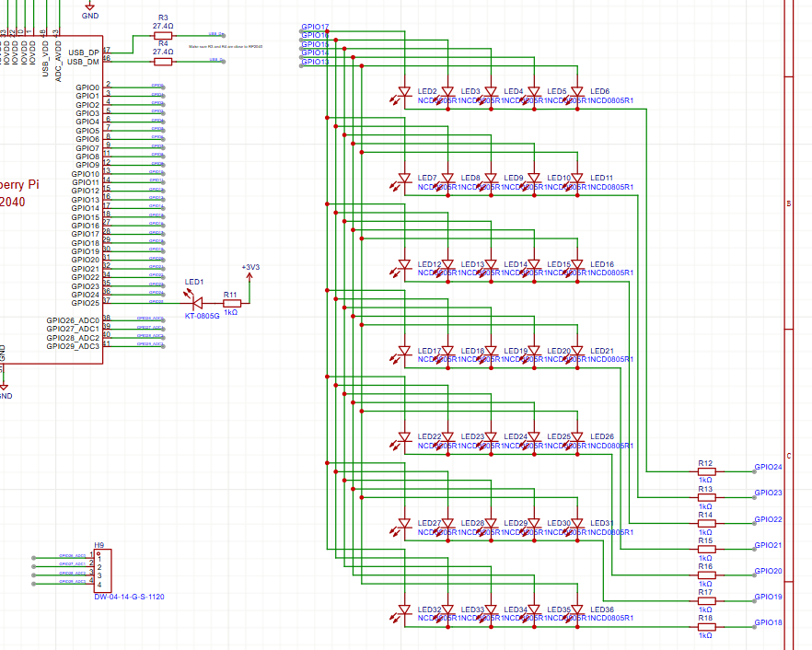Select the GPIO18 net label by R18
This screenshot has height=650, width=812.
click(768, 623)
